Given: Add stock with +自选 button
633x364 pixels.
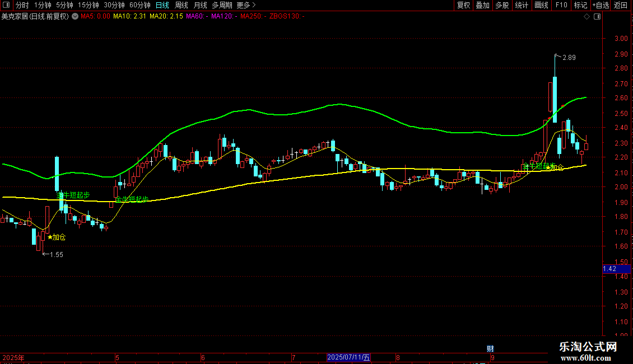Looking at the screenshot, I should click(x=601, y=5).
